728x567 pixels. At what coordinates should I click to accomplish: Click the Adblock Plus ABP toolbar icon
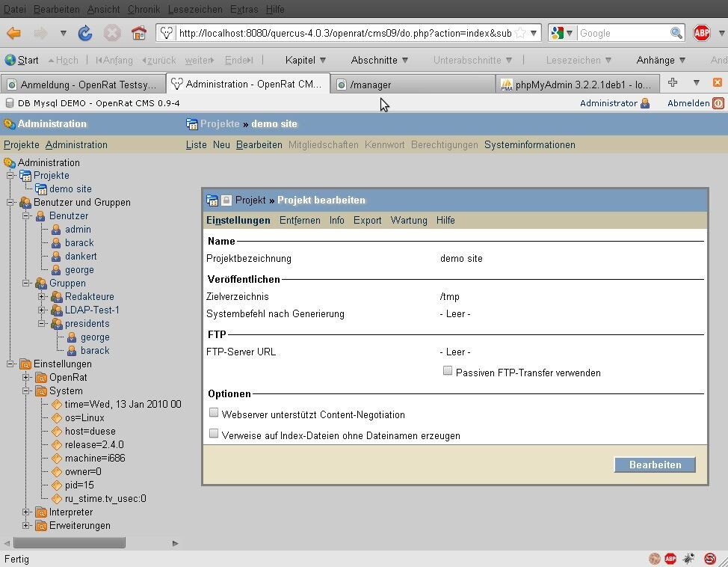(702, 33)
